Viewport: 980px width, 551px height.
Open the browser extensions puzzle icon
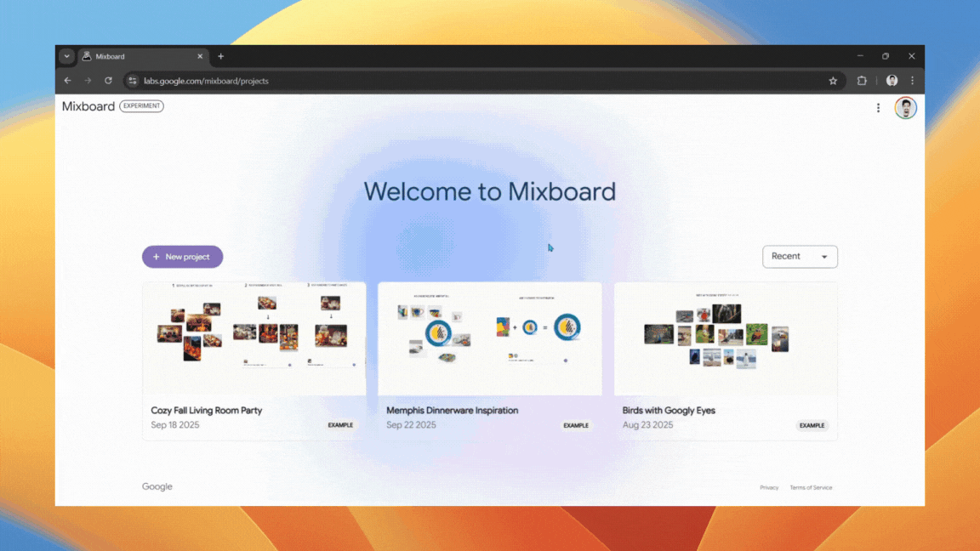point(862,81)
